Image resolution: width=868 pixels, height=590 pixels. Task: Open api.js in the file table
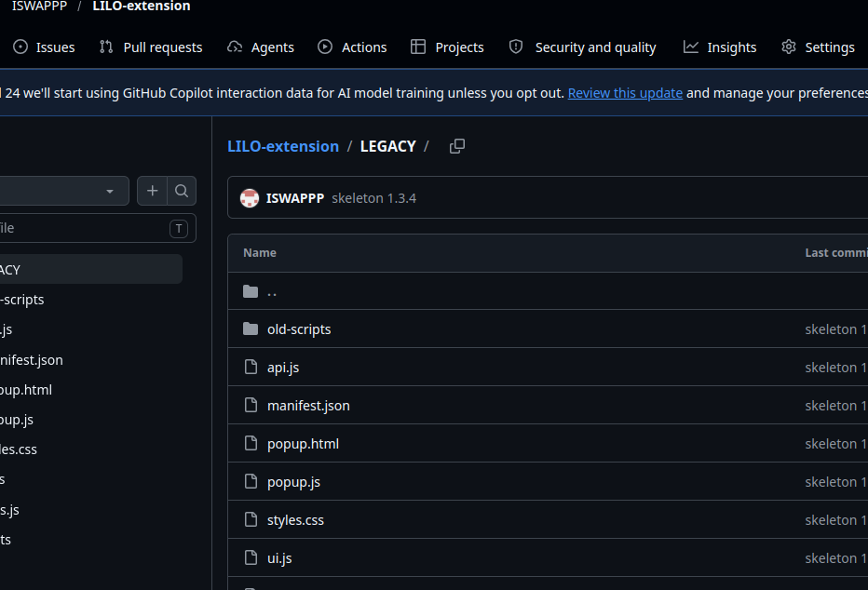click(x=283, y=368)
